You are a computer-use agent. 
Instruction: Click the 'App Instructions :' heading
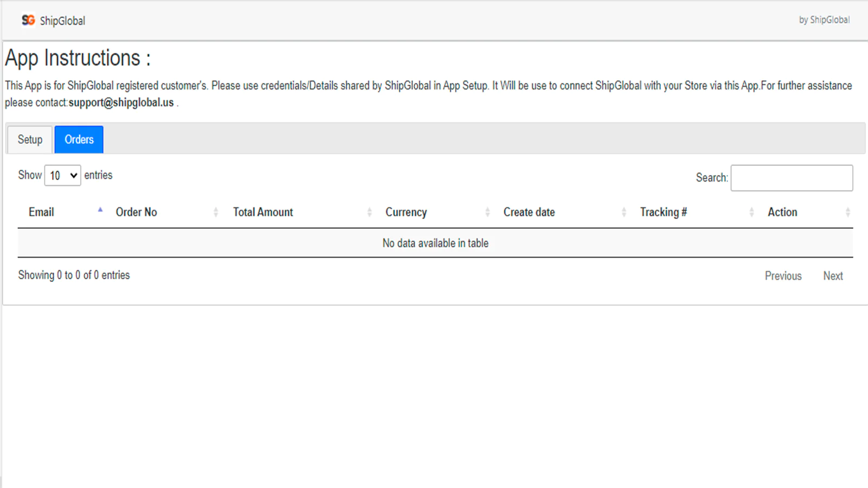click(x=78, y=58)
